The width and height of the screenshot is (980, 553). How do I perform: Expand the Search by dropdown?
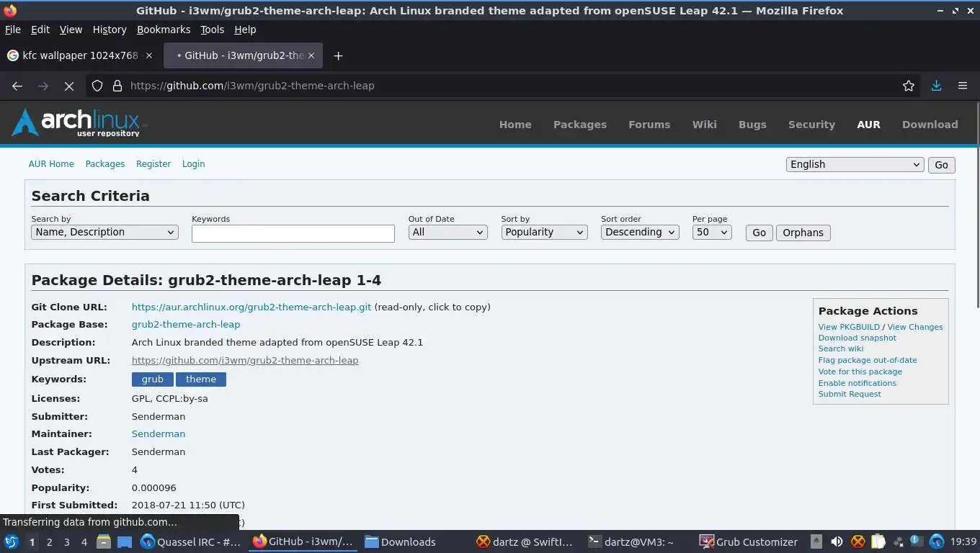104,232
